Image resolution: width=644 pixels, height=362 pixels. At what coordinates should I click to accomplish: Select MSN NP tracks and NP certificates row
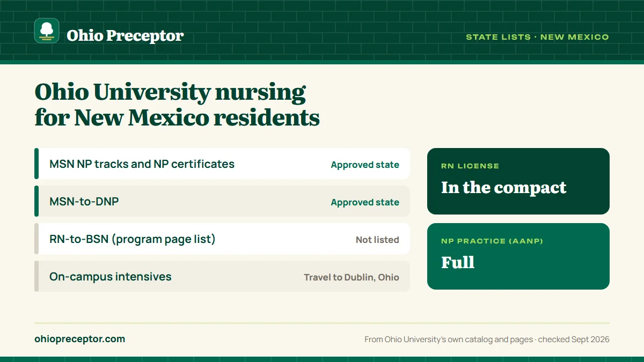(x=222, y=164)
